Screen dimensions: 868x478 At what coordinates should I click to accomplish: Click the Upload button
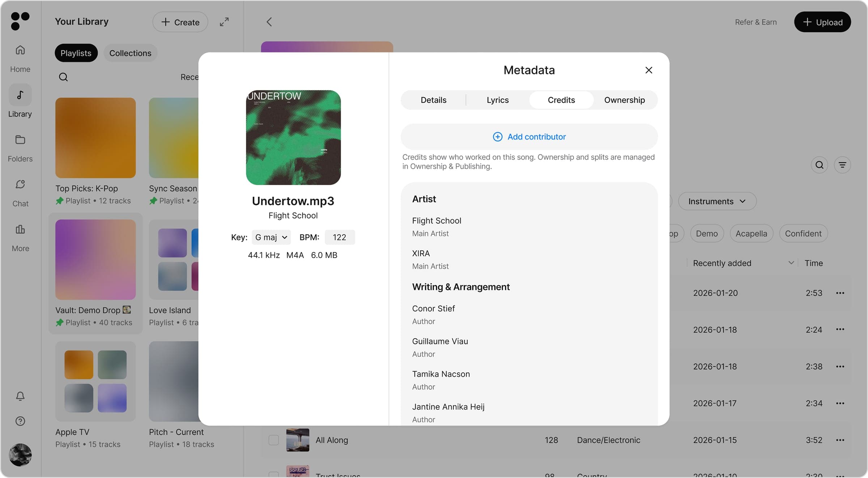[822, 22]
